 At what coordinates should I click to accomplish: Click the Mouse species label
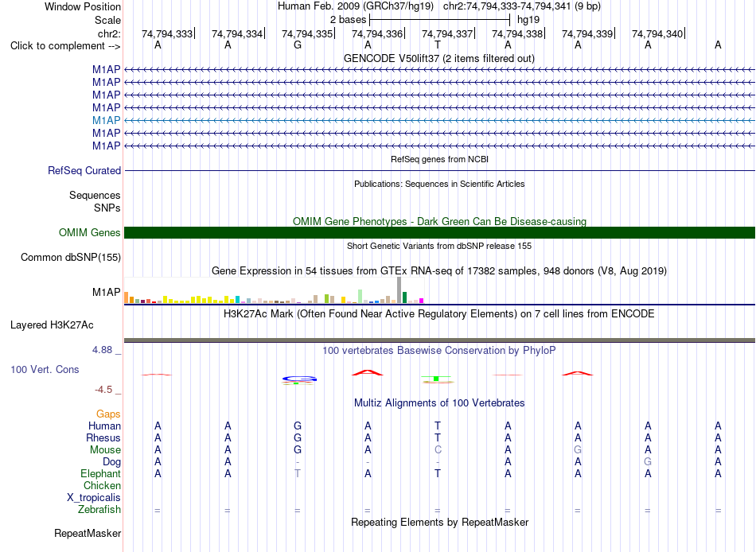[105, 450]
